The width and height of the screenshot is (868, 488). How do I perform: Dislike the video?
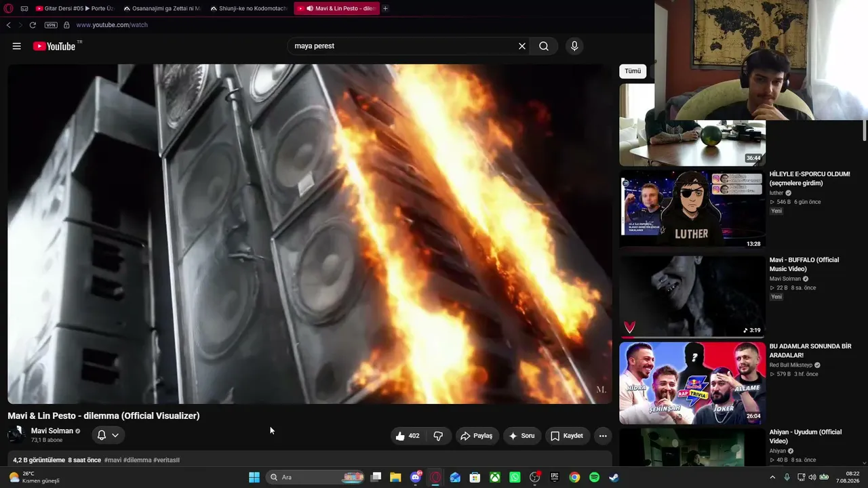click(x=438, y=436)
